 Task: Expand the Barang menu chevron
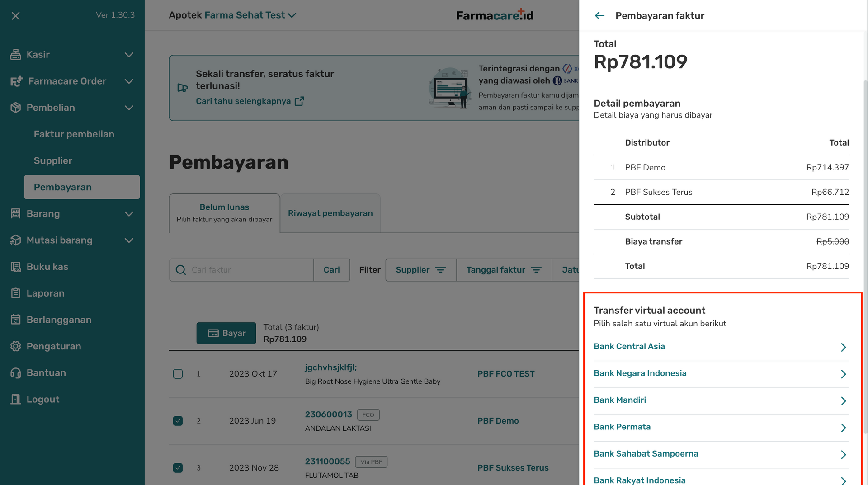(x=129, y=214)
